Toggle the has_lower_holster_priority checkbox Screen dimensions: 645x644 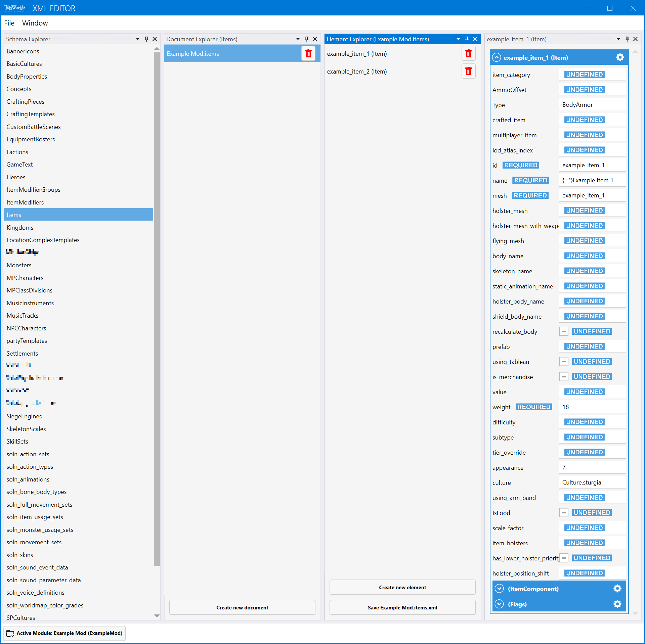(x=564, y=558)
